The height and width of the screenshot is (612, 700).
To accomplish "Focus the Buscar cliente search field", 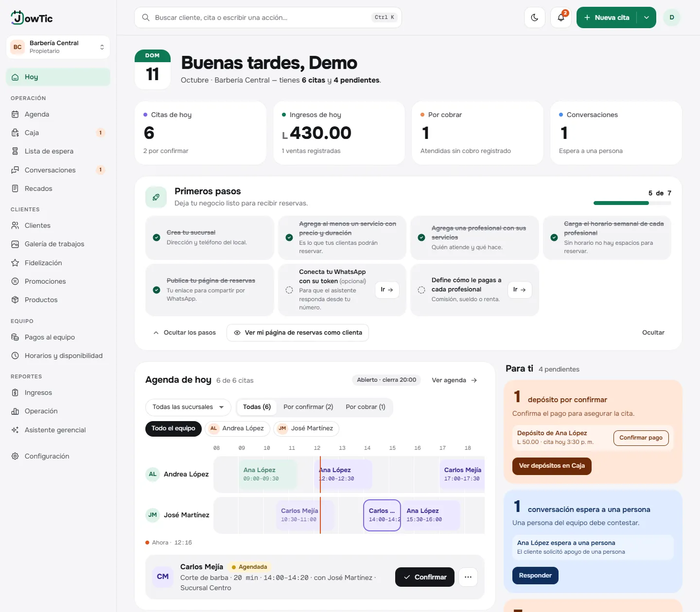I will (268, 17).
